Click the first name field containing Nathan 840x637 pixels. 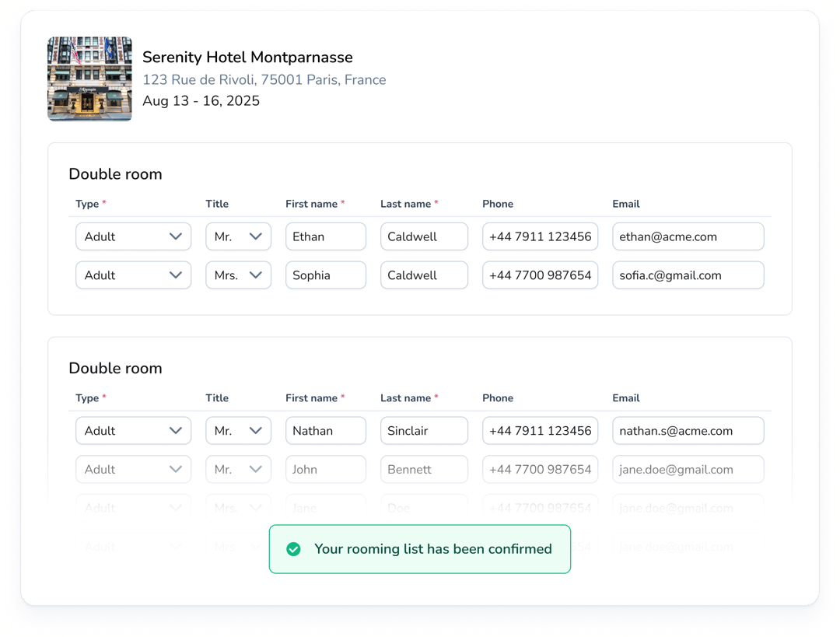click(325, 431)
